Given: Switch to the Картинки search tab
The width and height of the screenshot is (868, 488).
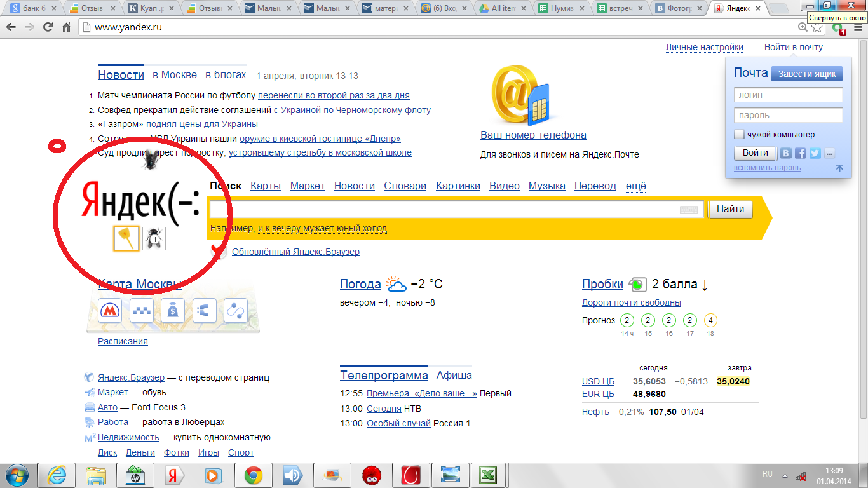Looking at the screenshot, I should click(458, 186).
